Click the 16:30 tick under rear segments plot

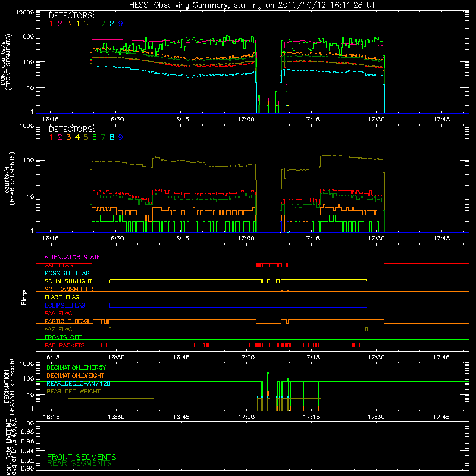coord(115,239)
